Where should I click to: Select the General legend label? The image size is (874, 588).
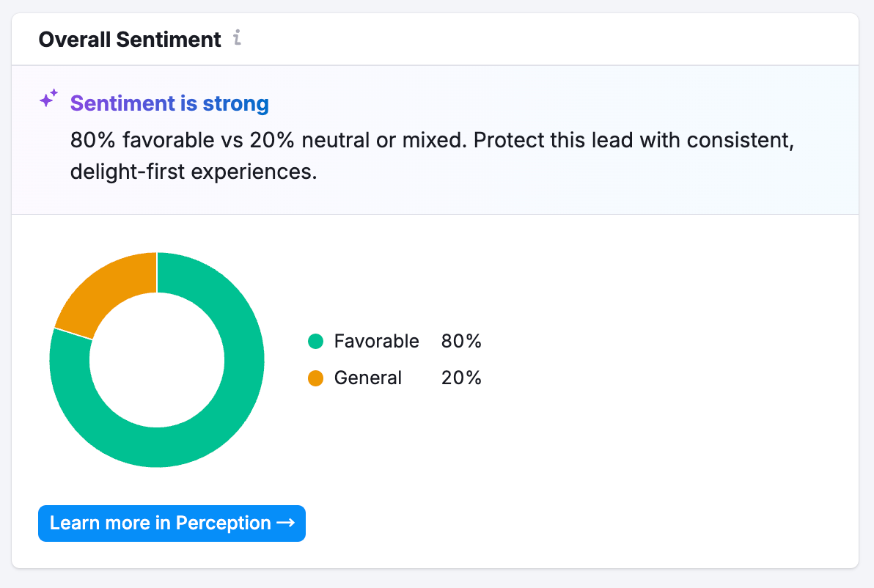coord(367,378)
